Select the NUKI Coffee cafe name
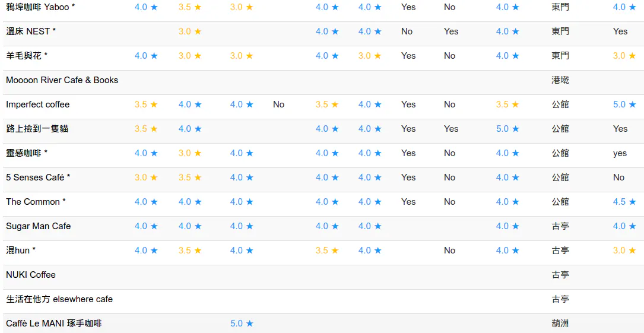Image resolution: width=644 pixels, height=333 pixels. pyautogui.click(x=31, y=275)
